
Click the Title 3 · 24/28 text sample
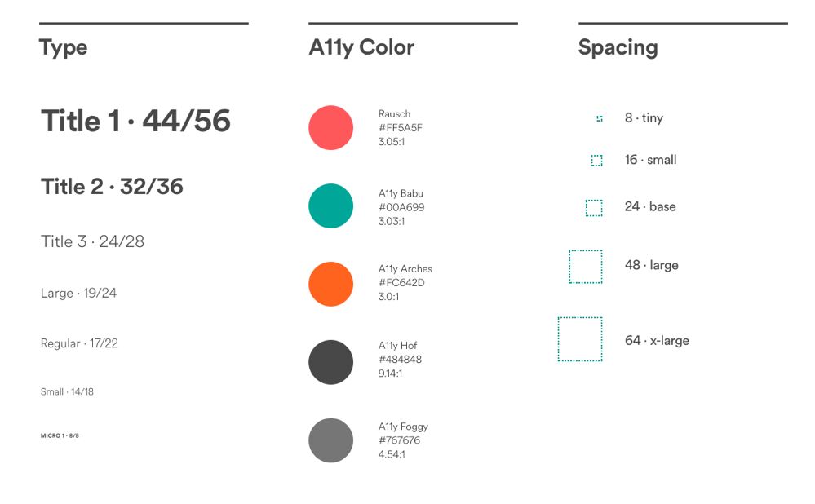pyautogui.click(x=92, y=241)
